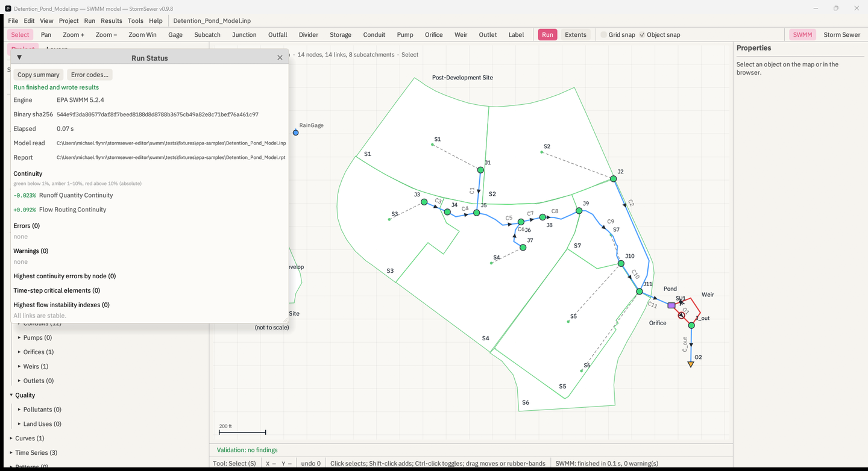Click the Copy summary button

point(39,75)
